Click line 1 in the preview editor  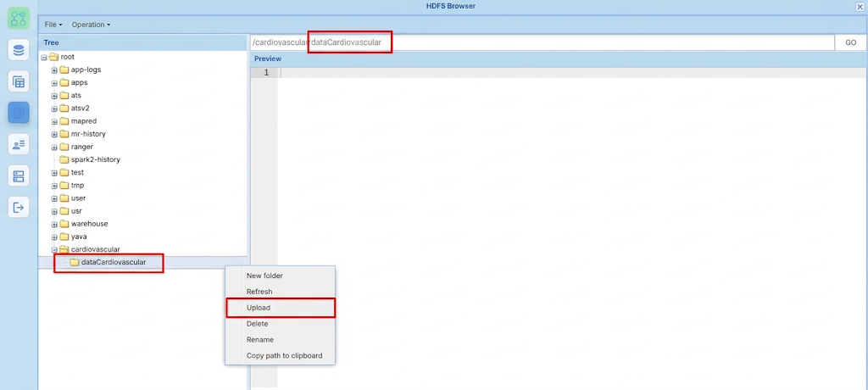click(x=572, y=73)
